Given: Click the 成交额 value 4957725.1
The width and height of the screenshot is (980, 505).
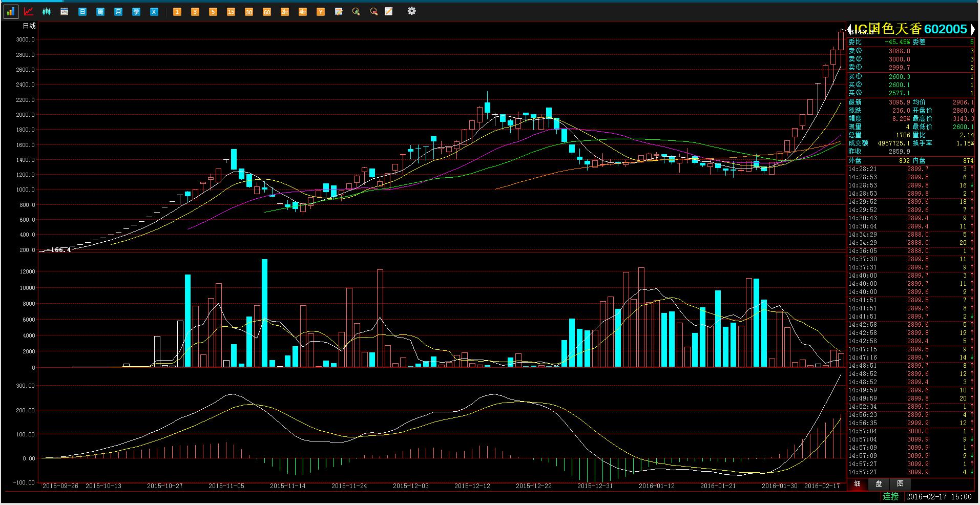Looking at the screenshot, I should click(894, 143).
